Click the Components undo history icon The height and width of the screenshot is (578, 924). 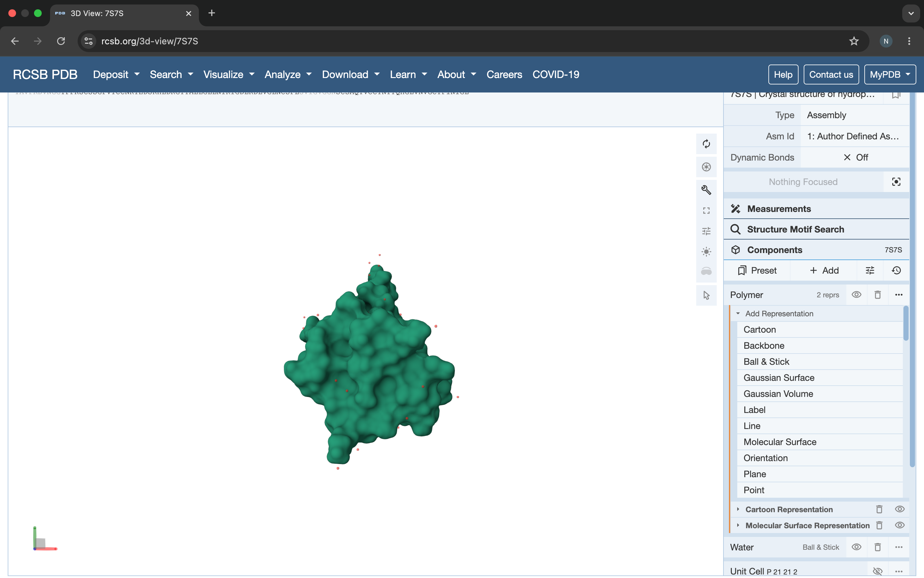[x=896, y=271]
